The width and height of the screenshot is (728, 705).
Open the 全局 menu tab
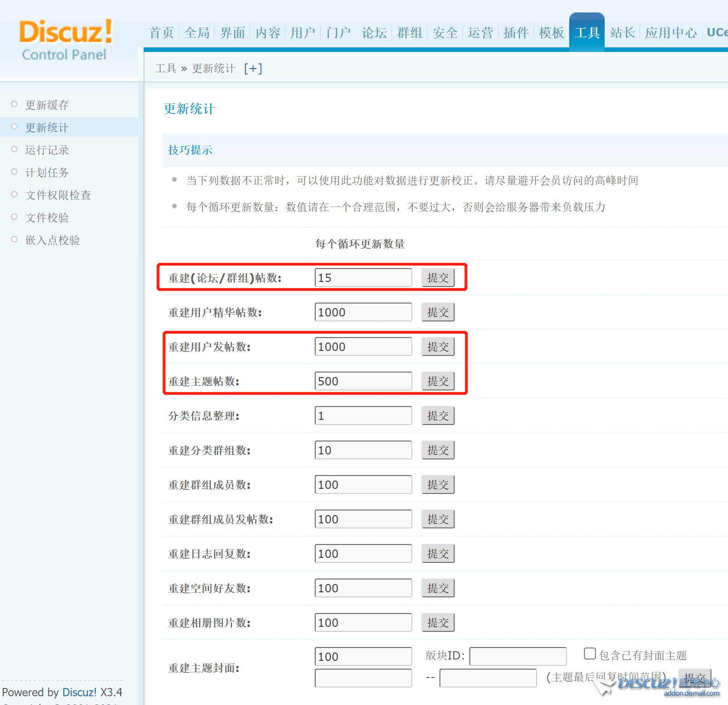197,33
